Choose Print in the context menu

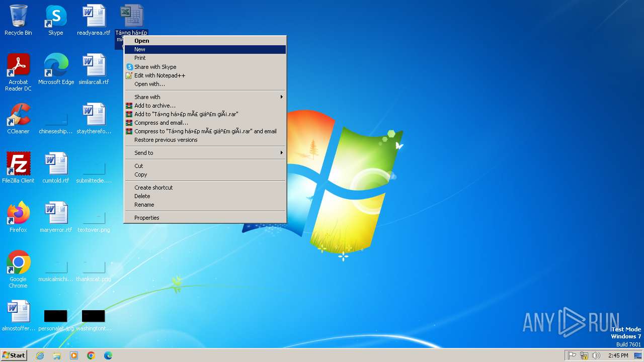pyautogui.click(x=205, y=58)
